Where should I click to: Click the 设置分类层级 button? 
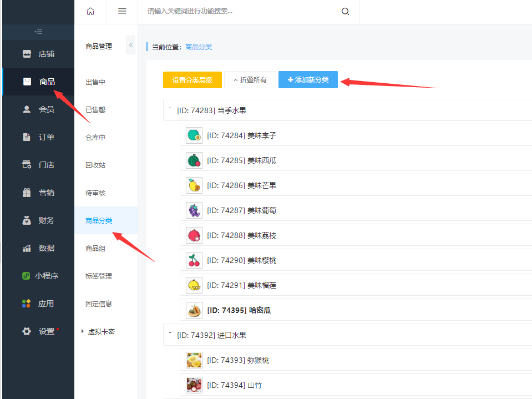click(192, 80)
